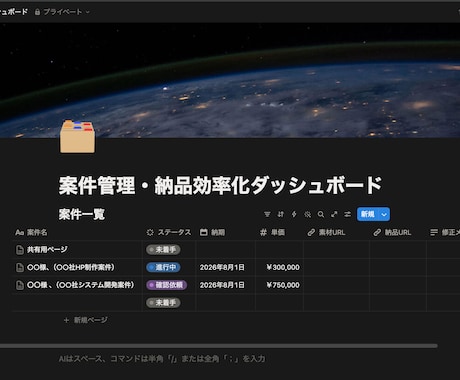Click the horizontal scrollbar below the table
This screenshot has width=460, height=380.
point(219,346)
